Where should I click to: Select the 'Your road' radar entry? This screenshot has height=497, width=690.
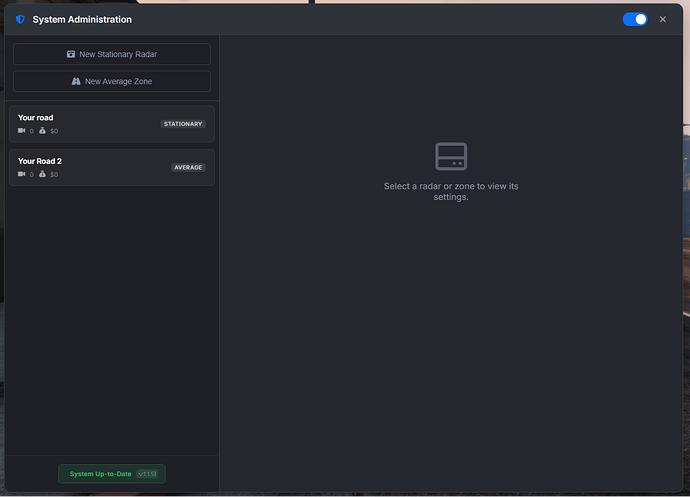point(112,124)
